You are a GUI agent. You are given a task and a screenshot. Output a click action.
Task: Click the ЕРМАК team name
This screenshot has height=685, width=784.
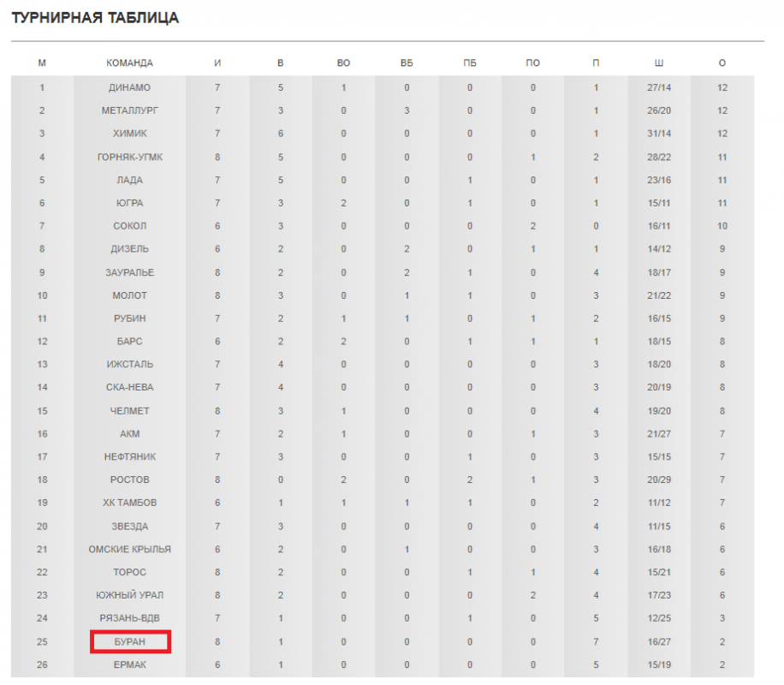(x=129, y=665)
